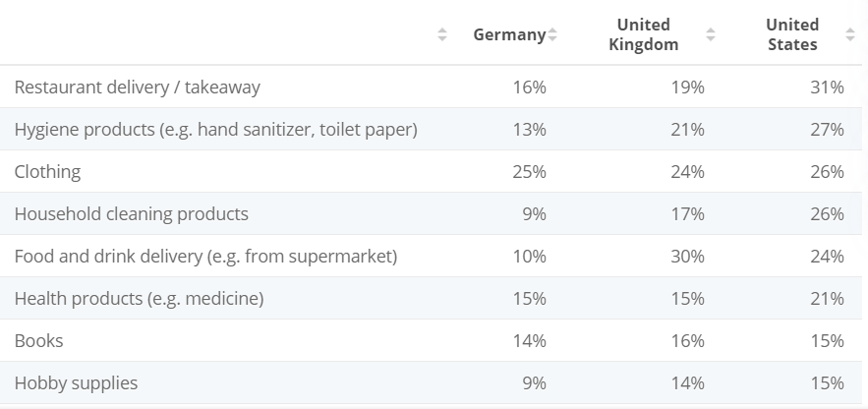
Task: Click Germany's 14% Books value
Action: coord(529,341)
